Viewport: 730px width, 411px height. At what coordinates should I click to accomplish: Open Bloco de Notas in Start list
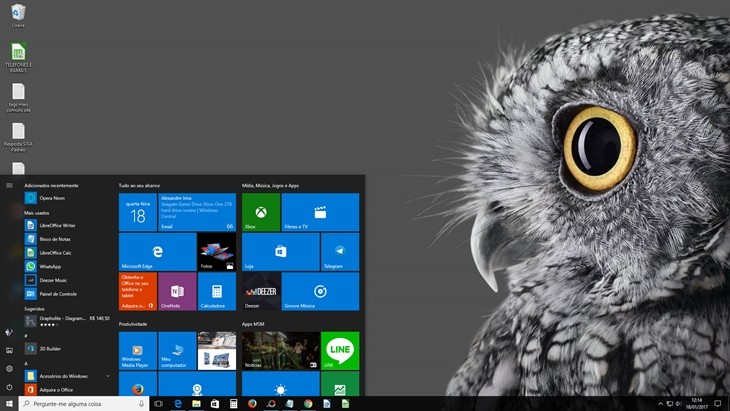coord(68,239)
